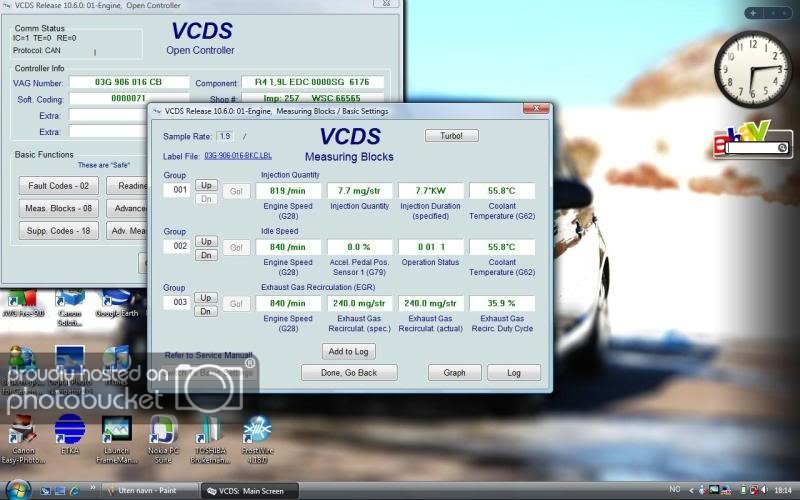Launch Nokia PC Suite shortcut
The width and height of the screenshot is (800, 500).
point(163,432)
